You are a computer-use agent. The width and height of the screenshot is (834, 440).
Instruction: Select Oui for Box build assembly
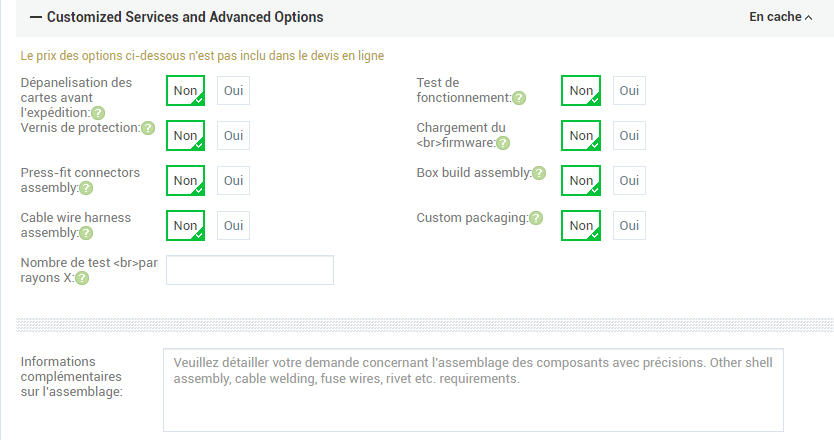pyautogui.click(x=629, y=181)
